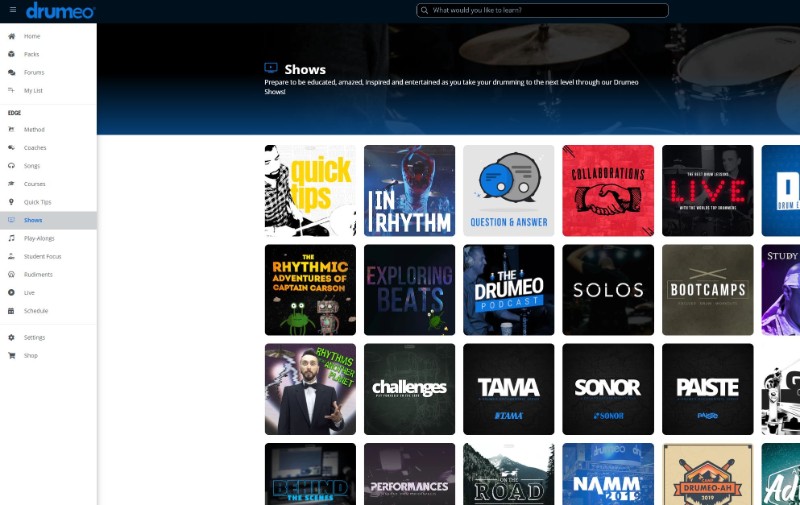The height and width of the screenshot is (505, 800).
Task: Click the Shows monitor icon in banner
Action: pyautogui.click(x=271, y=68)
